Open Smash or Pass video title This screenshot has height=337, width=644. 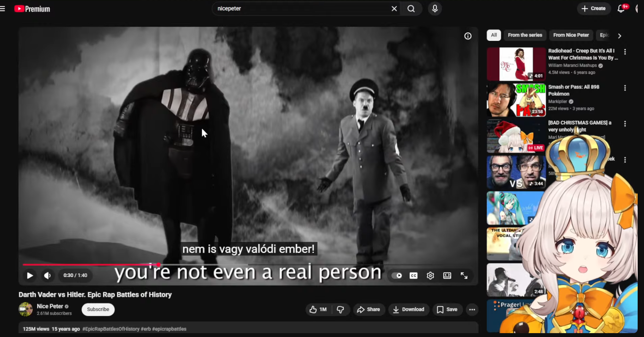(574, 90)
